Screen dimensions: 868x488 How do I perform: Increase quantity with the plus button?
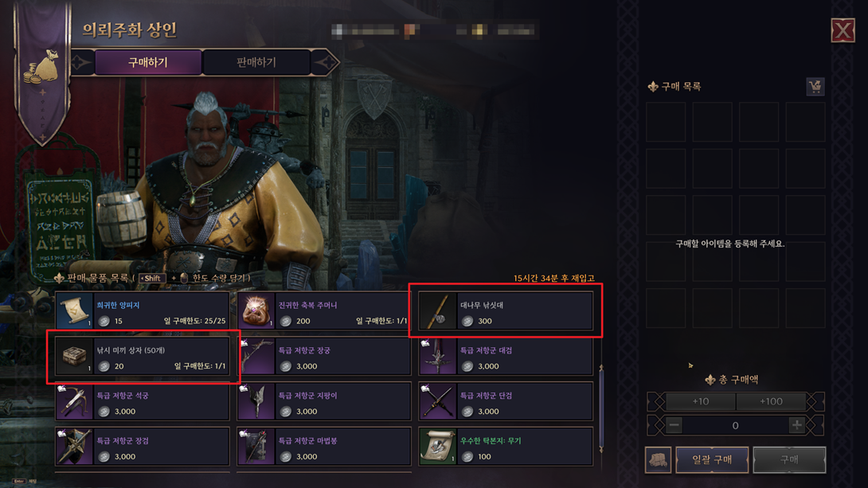[796, 425]
